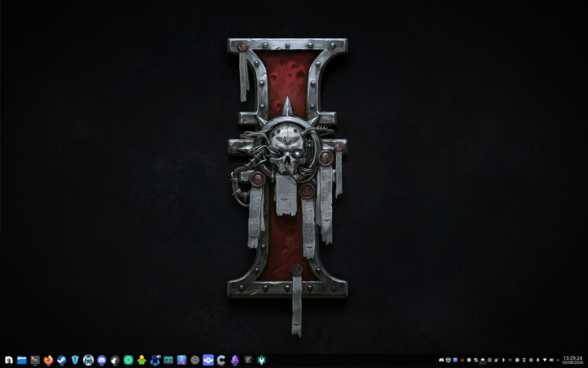Click the pause circle tray icon
The width and height of the screenshot is (588, 368).
pyautogui.click(x=490, y=360)
